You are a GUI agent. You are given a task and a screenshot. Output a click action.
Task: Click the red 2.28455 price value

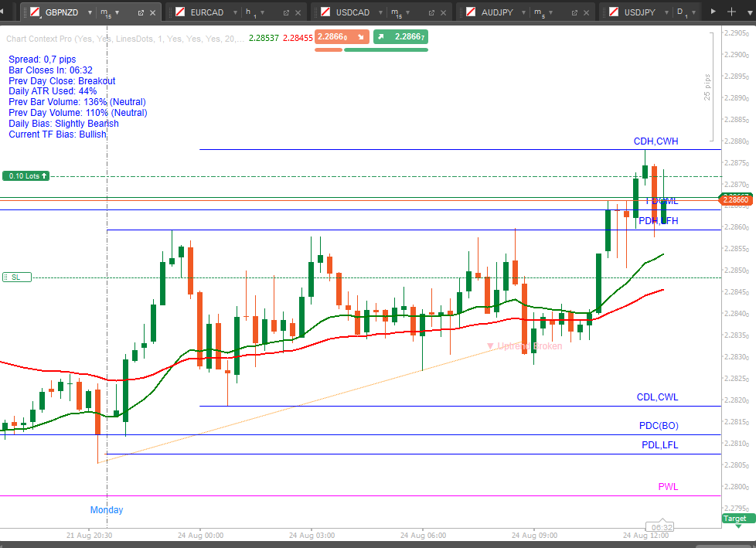pyautogui.click(x=298, y=38)
